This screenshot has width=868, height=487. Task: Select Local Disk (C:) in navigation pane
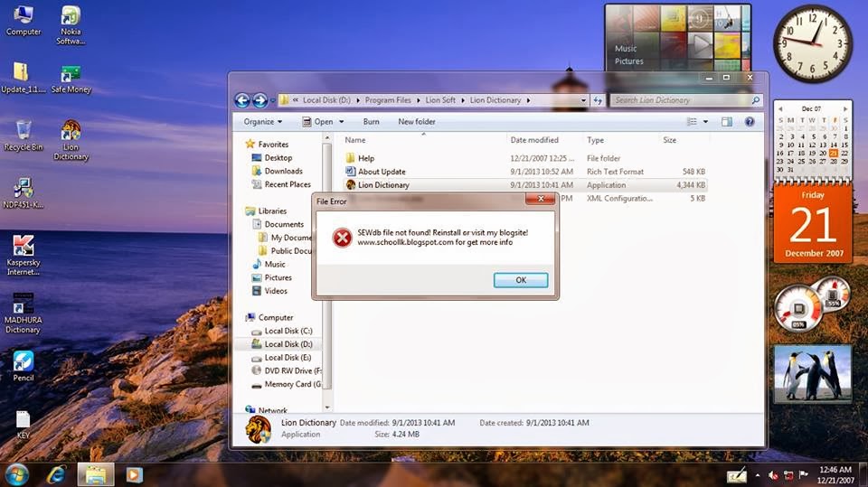288,331
